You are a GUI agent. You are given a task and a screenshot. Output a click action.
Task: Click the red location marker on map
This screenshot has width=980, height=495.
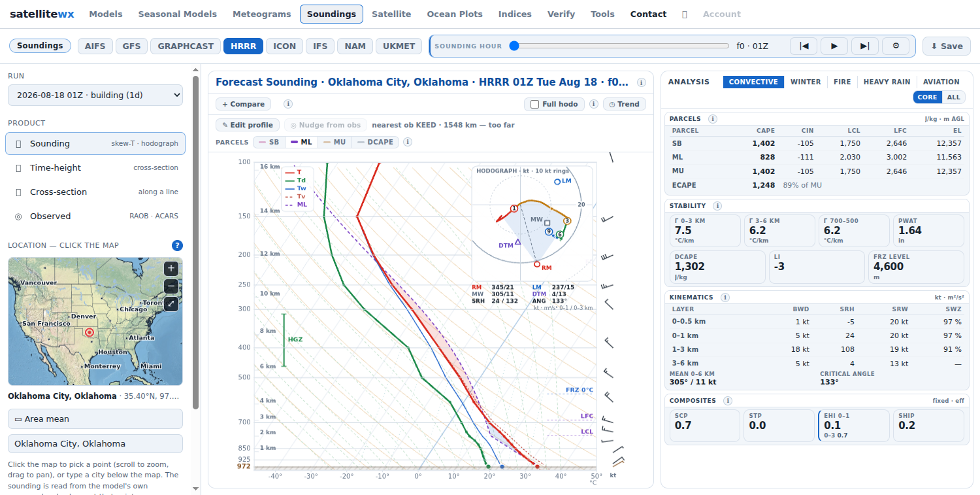pyautogui.click(x=90, y=332)
